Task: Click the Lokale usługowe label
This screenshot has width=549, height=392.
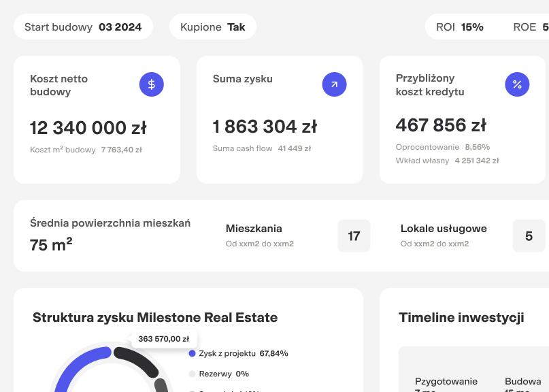Action: tap(444, 229)
